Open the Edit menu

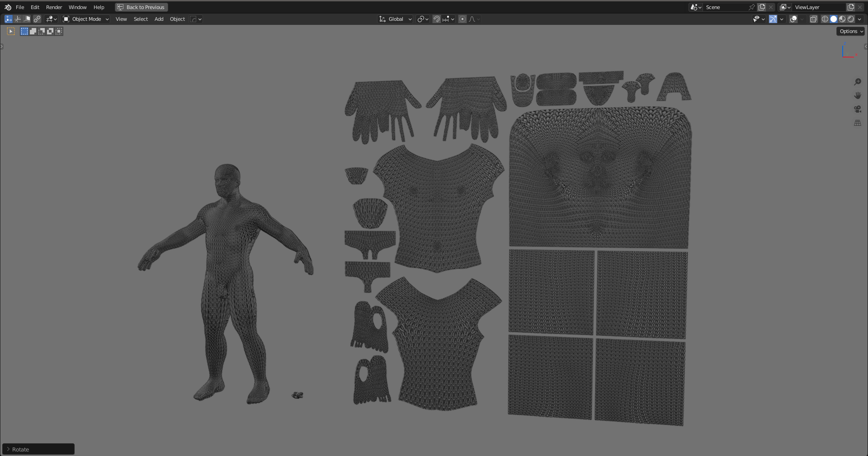[35, 7]
